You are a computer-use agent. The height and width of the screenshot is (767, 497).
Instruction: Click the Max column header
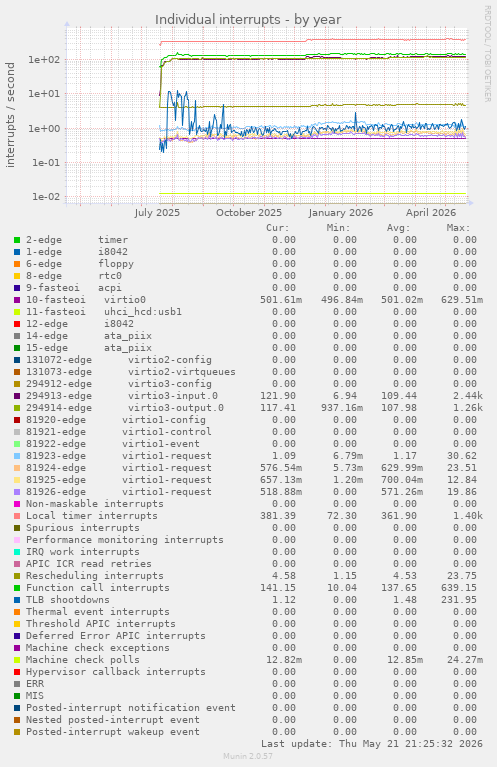(458, 228)
